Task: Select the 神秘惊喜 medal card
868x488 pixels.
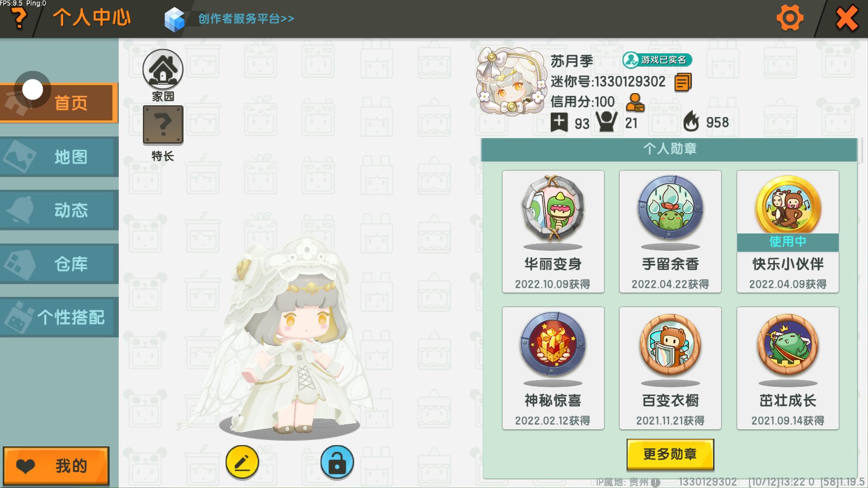Action: pyautogui.click(x=553, y=368)
